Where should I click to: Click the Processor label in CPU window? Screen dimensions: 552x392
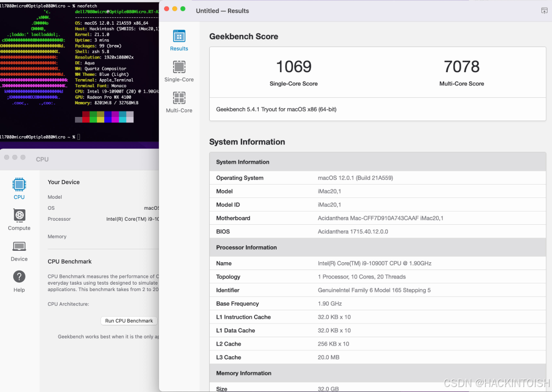(59, 219)
